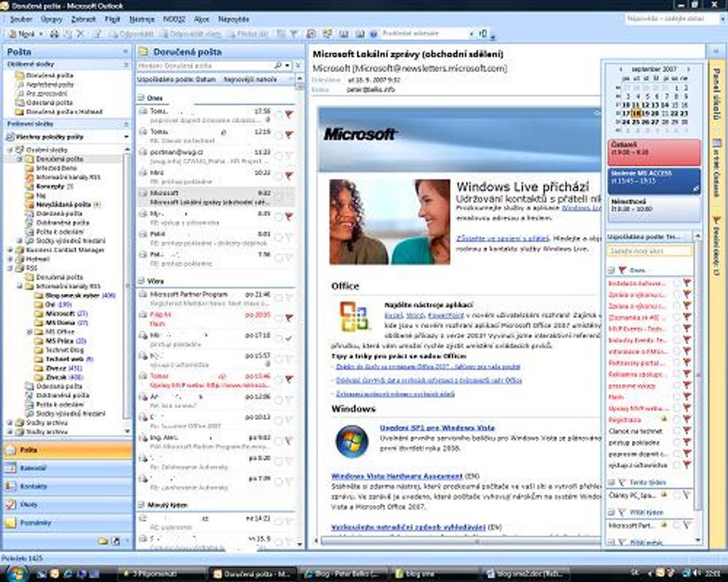This screenshot has width=728, height=582.
Task: Expand the Hotmail tree node
Action: [x=10, y=259]
